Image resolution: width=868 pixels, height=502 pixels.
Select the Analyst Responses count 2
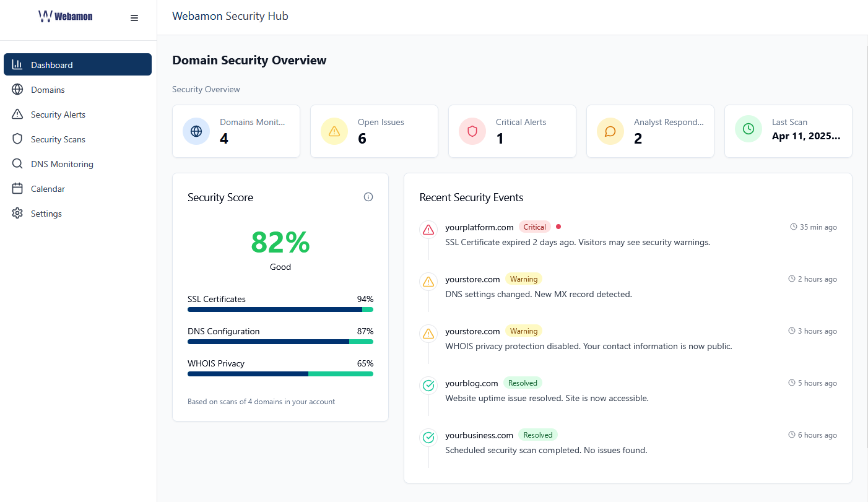coord(638,139)
